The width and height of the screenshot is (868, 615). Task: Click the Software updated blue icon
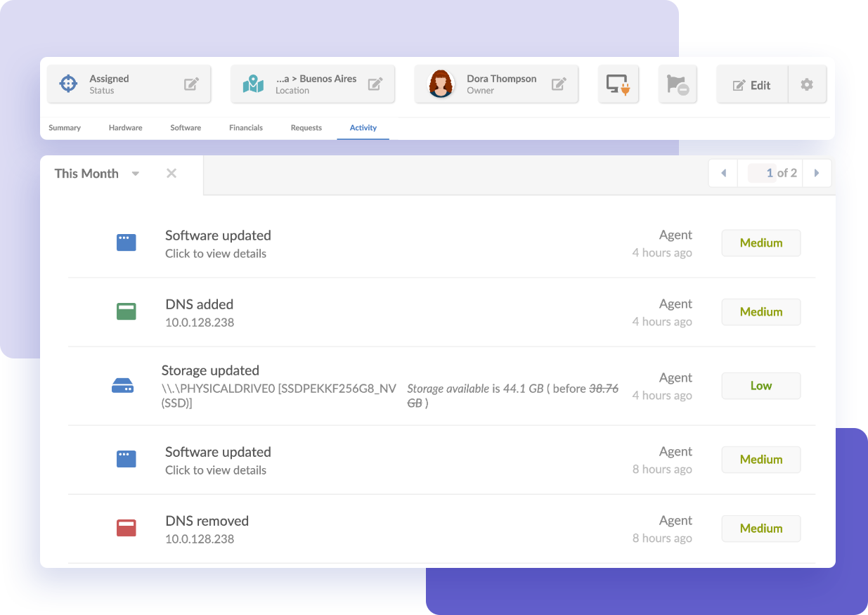pyautogui.click(x=126, y=242)
